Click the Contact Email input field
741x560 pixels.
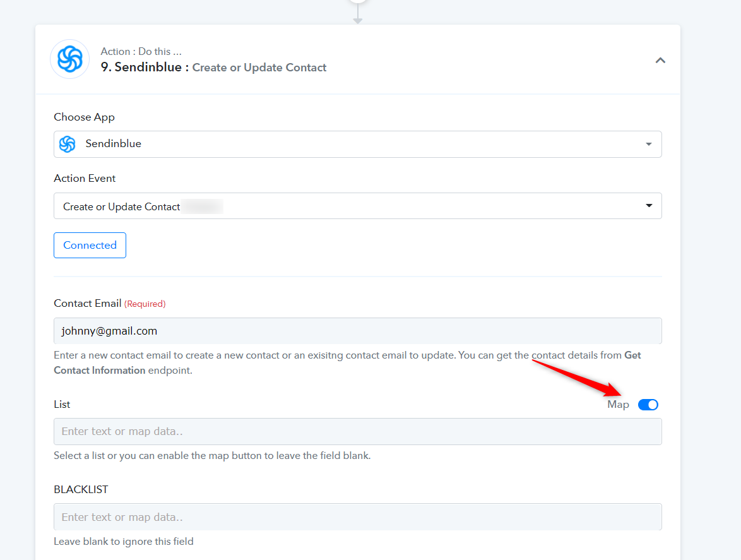click(358, 331)
